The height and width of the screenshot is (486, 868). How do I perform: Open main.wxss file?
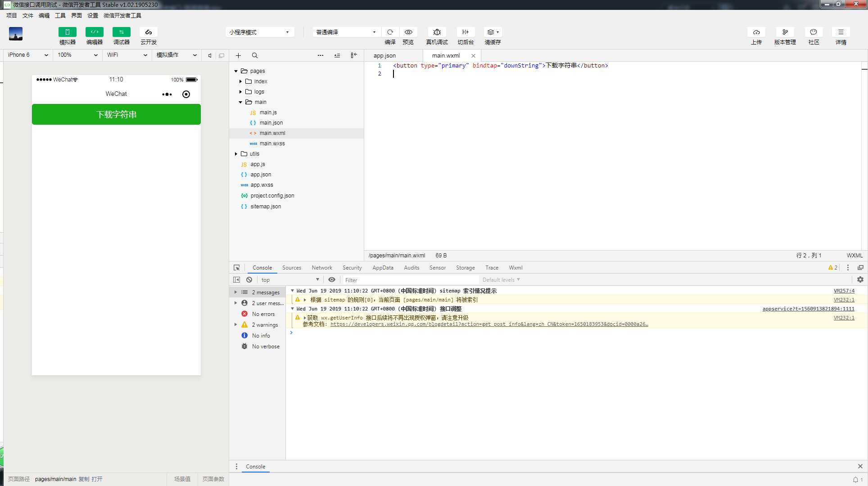pyautogui.click(x=272, y=144)
